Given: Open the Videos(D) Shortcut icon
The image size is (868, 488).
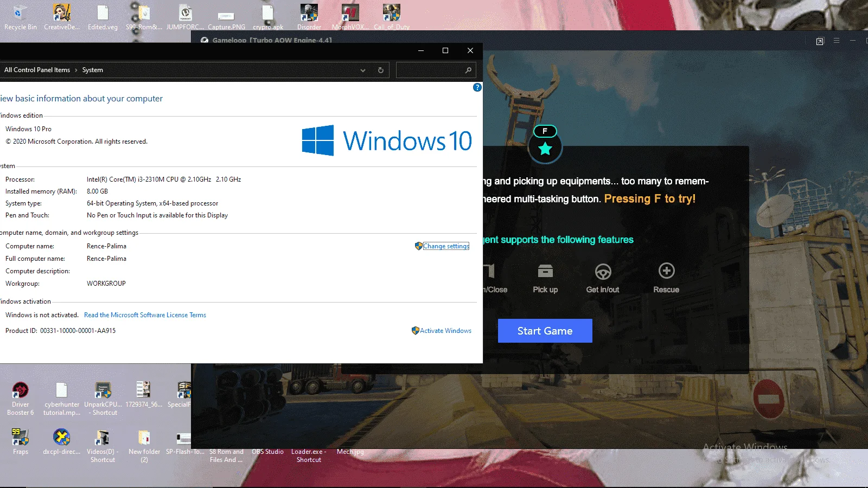Looking at the screenshot, I should tap(103, 446).
